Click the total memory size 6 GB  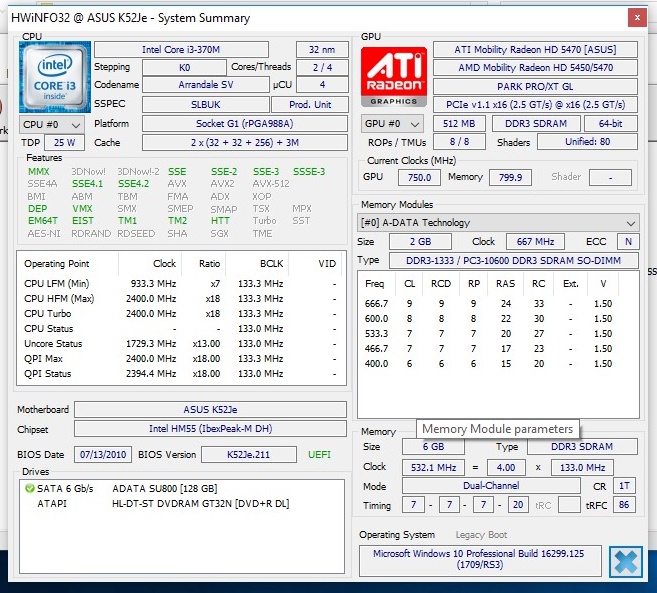click(433, 446)
